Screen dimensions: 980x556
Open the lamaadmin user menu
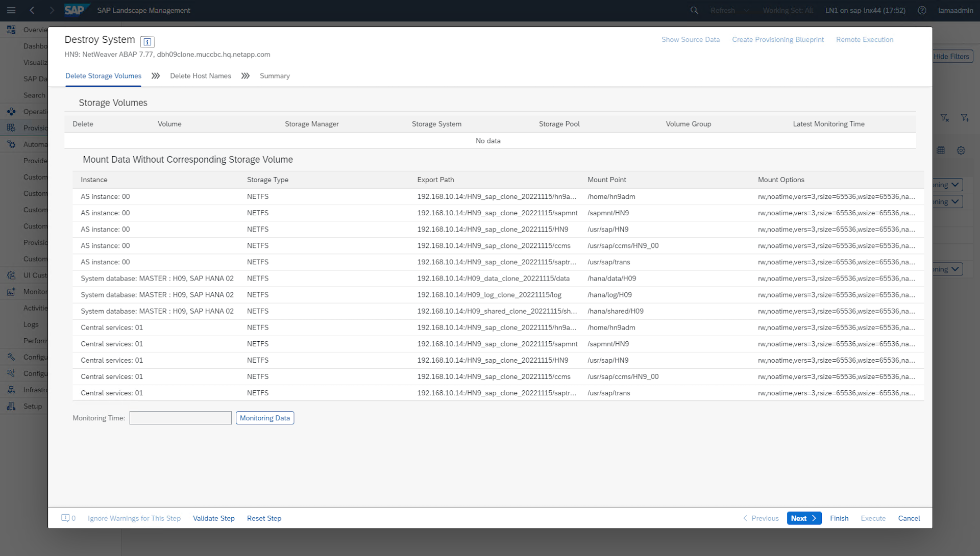click(955, 10)
